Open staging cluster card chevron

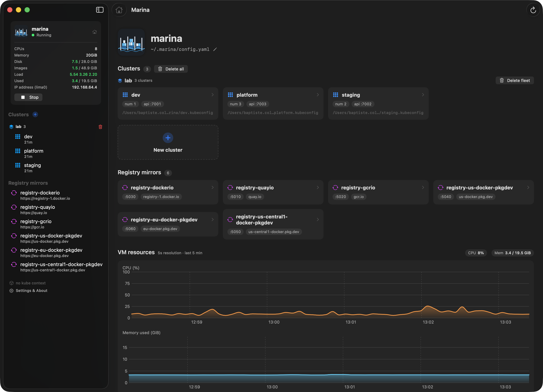click(423, 95)
